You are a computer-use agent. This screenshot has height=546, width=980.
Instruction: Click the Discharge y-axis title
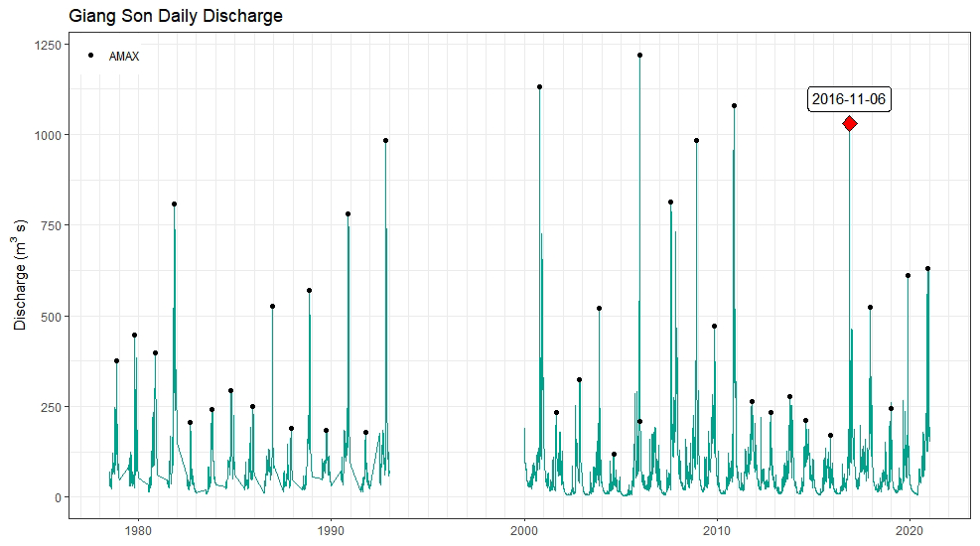point(21,272)
